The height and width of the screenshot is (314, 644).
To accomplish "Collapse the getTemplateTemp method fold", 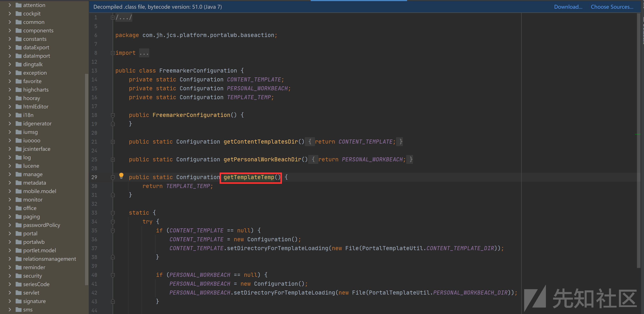I will click(x=113, y=177).
